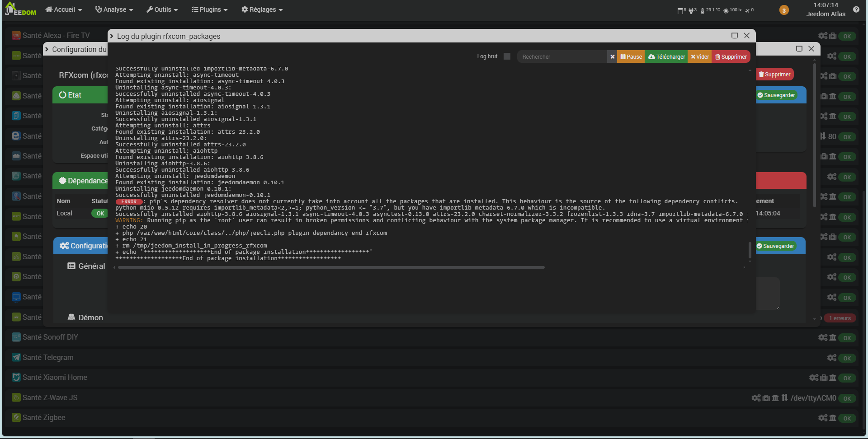Click the door summary icon showing 8
Viewport: 868px width, 439px height.
tap(682, 10)
